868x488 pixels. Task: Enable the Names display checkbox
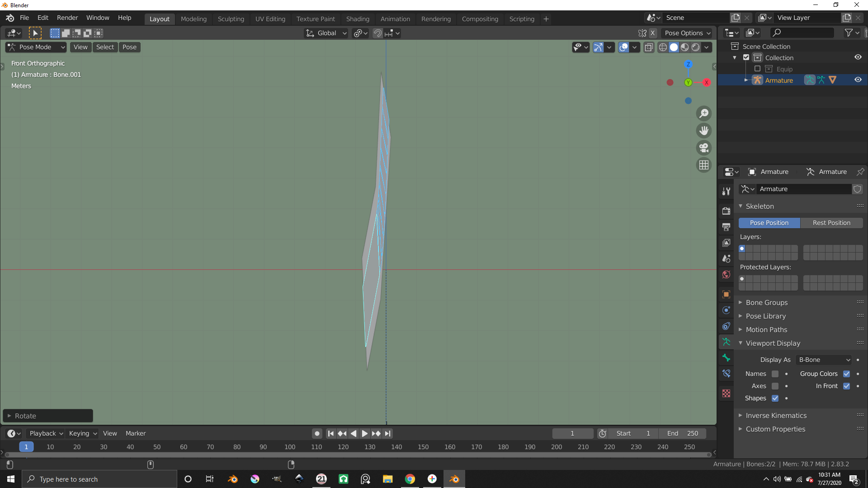click(775, 374)
